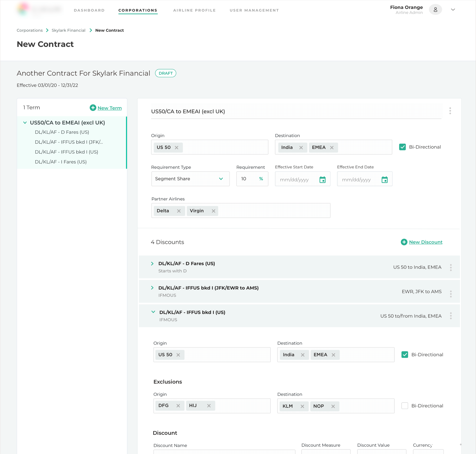Enable Bi-Directional for the exclusions
The image size is (476, 454).
pyautogui.click(x=405, y=406)
